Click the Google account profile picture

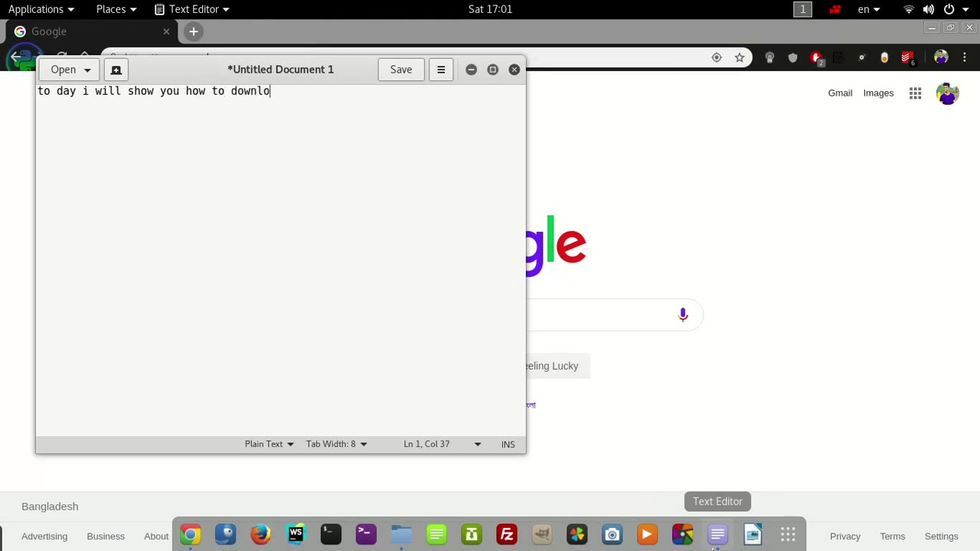click(x=948, y=93)
